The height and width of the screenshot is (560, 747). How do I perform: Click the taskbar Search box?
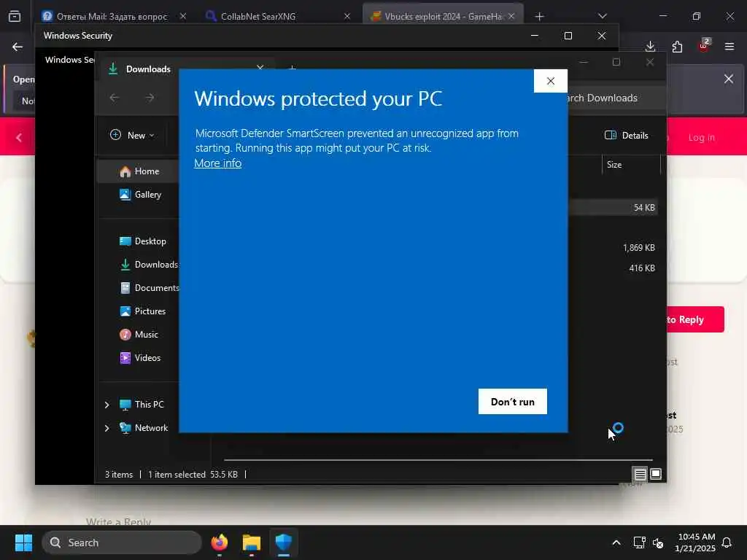pos(122,542)
